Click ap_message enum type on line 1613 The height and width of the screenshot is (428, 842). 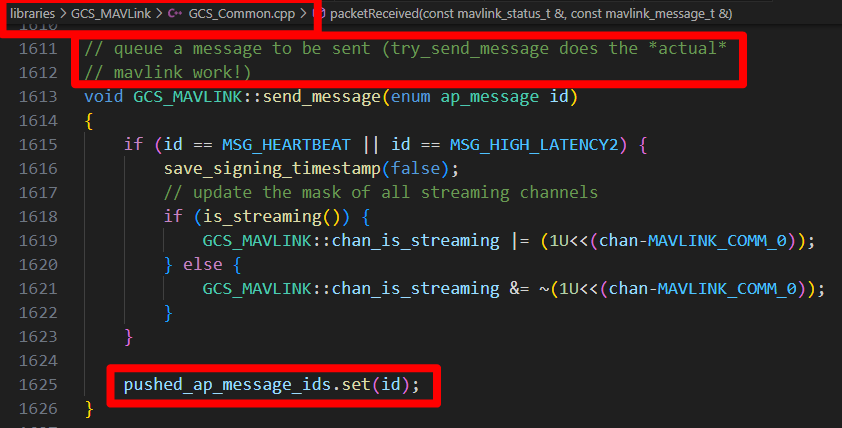coord(490,97)
